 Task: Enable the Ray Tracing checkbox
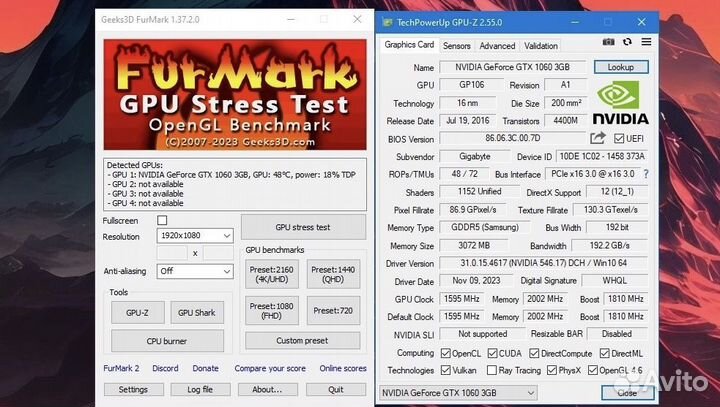[x=492, y=370]
